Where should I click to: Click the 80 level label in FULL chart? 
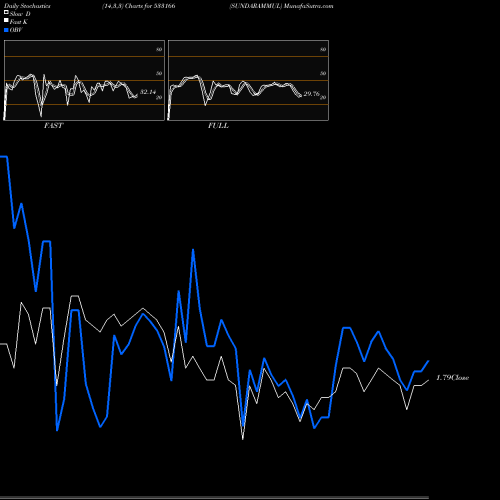pyautogui.click(x=323, y=49)
